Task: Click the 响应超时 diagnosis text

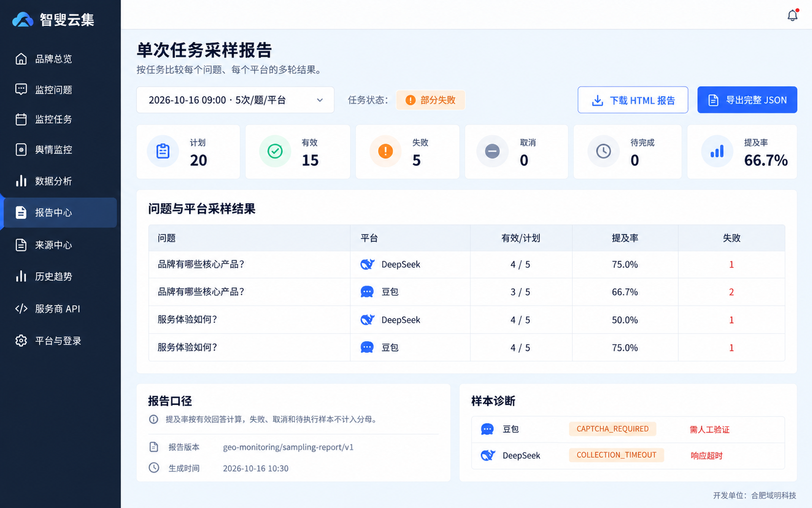Action: click(707, 456)
